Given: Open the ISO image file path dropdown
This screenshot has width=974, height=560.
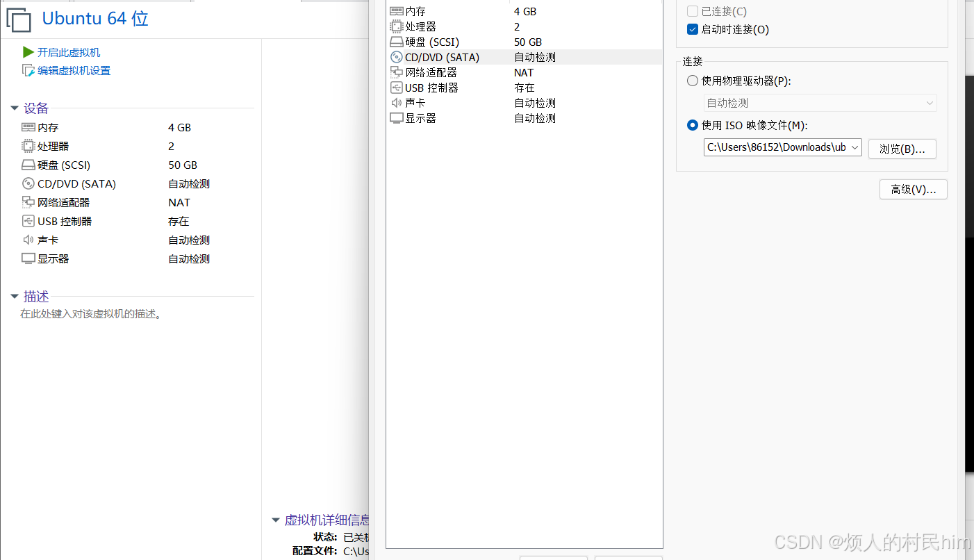Looking at the screenshot, I should pyautogui.click(x=855, y=147).
